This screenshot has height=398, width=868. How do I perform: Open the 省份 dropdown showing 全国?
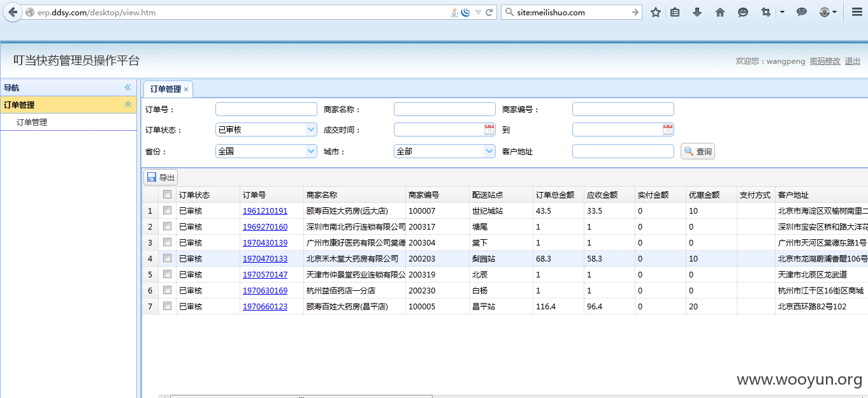tap(311, 151)
